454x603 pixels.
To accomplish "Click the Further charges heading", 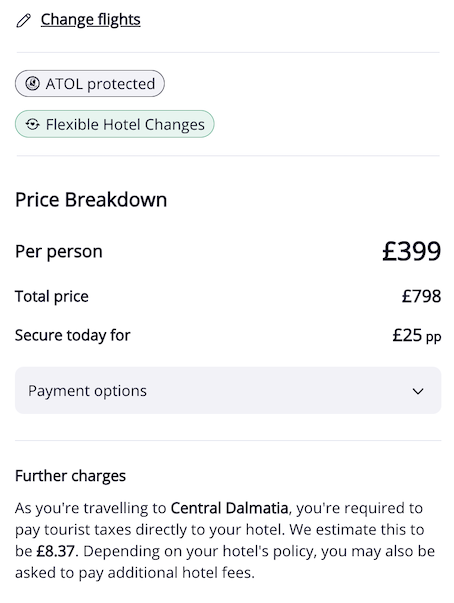I will [x=70, y=476].
